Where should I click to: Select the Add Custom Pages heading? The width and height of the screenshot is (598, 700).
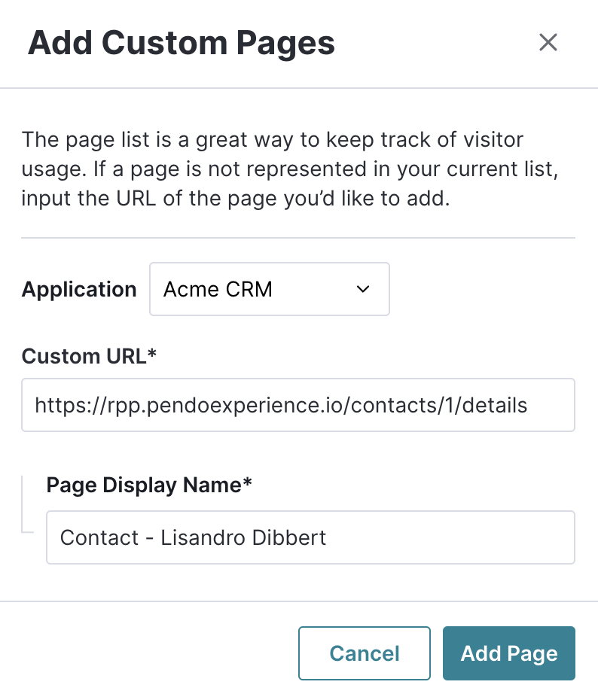(x=182, y=43)
